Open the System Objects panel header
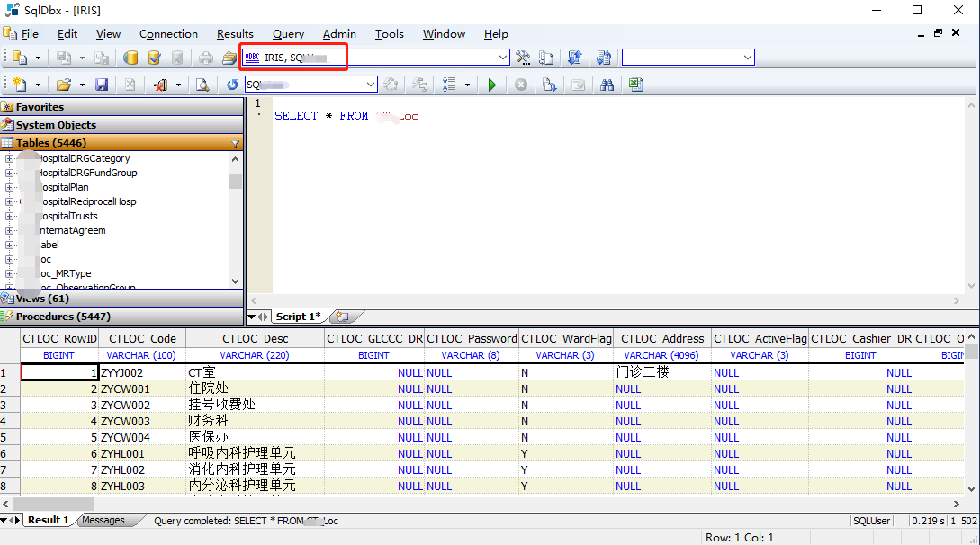The height and width of the screenshot is (545, 980). pos(121,125)
